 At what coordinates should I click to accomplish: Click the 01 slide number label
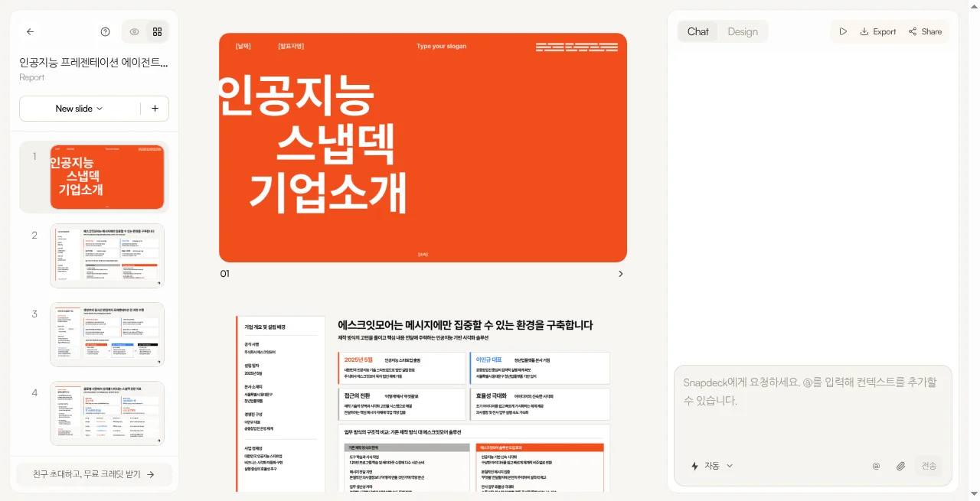point(224,274)
